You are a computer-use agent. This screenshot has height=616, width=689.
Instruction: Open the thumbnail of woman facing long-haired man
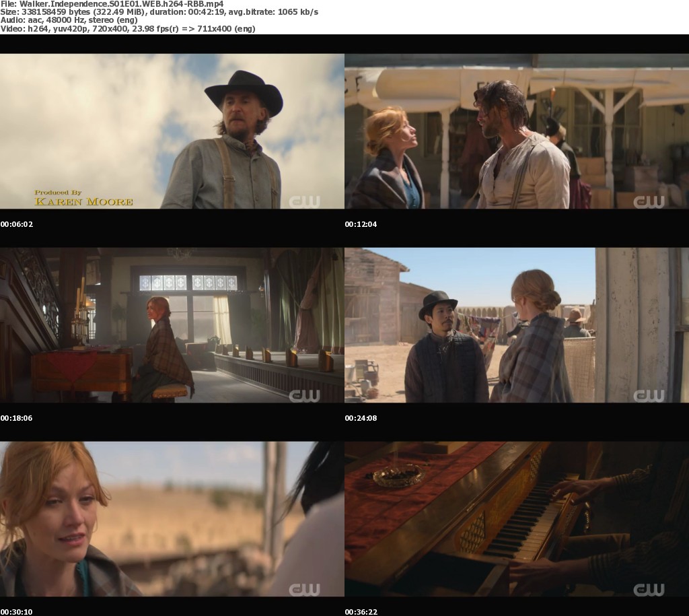(x=517, y=131)
